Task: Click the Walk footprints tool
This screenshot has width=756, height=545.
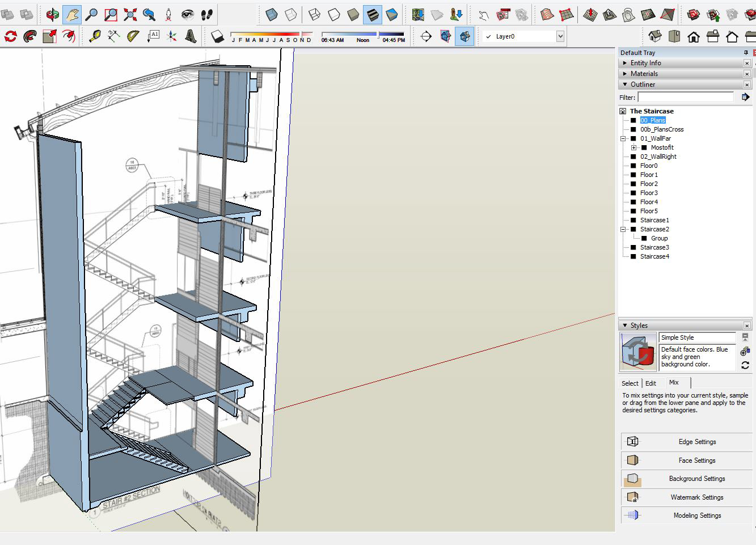Action: tap(207, 15)
